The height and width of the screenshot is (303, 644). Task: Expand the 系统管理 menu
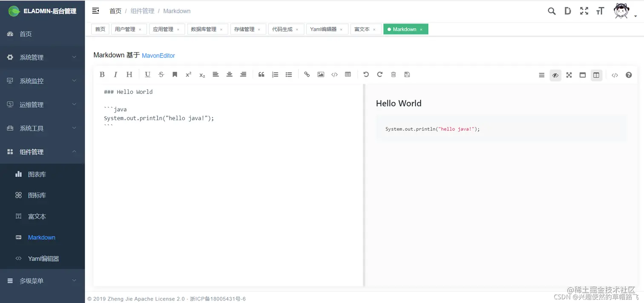pos(42,57)
